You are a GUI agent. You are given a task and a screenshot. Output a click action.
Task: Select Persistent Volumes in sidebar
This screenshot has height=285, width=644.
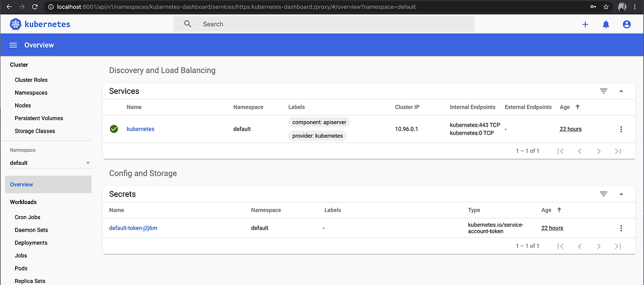(39, 118)
